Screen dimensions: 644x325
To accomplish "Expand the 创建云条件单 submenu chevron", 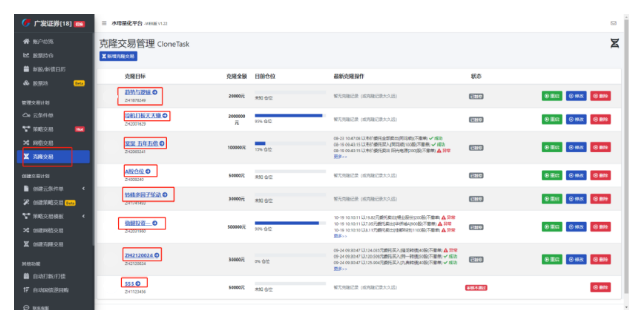I will (83, 189).
